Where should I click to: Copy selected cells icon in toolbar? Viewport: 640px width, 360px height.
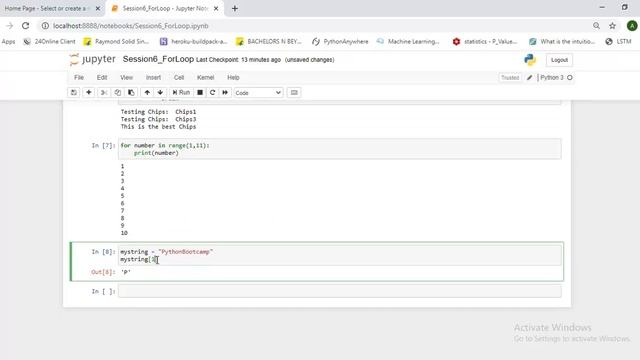118,93
